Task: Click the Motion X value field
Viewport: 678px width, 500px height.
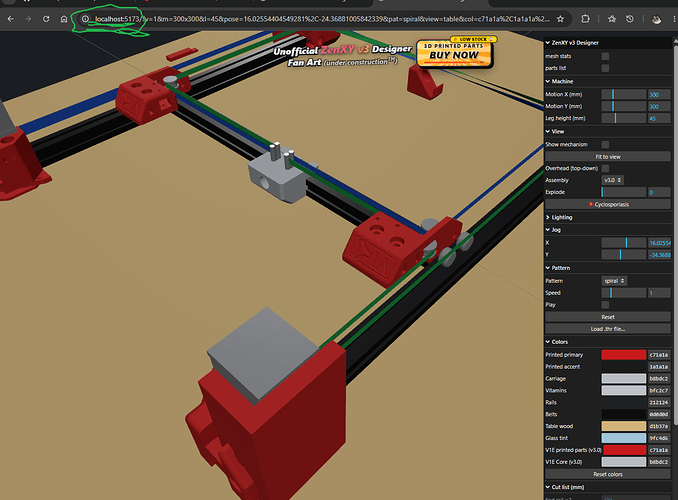Action: (x=659, y=94)
